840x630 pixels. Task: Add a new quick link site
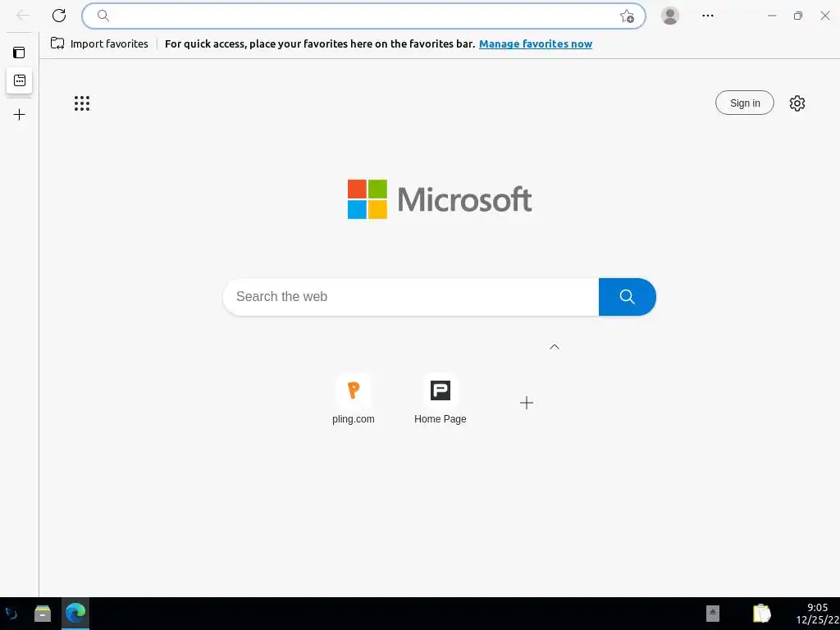[527, 403]
